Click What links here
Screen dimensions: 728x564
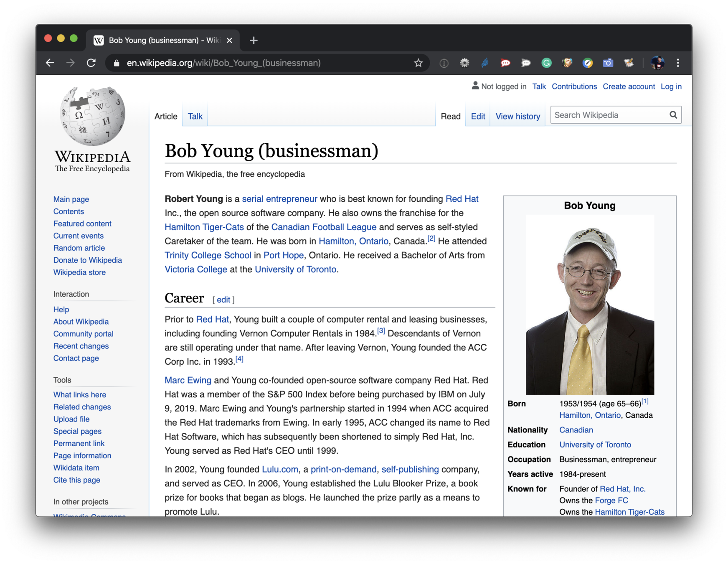coord(80,394)
